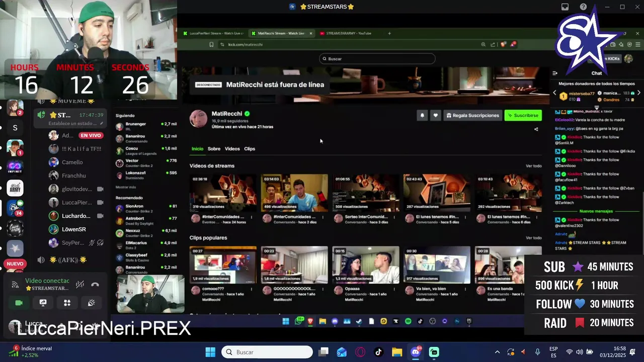The width and height of the screenshot is (644, 362).
Task: Click Discord screen share button
Action: (x=43, y=303)
